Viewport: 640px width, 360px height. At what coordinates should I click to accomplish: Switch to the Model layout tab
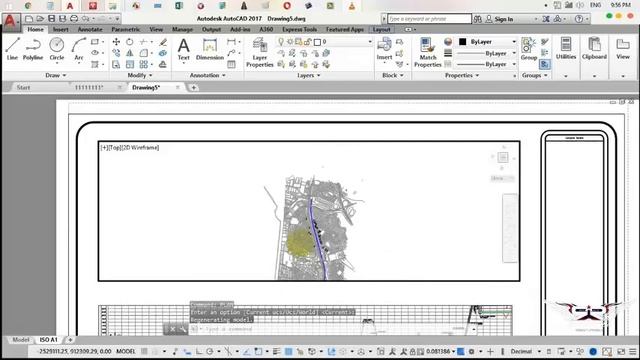point(20,340)
